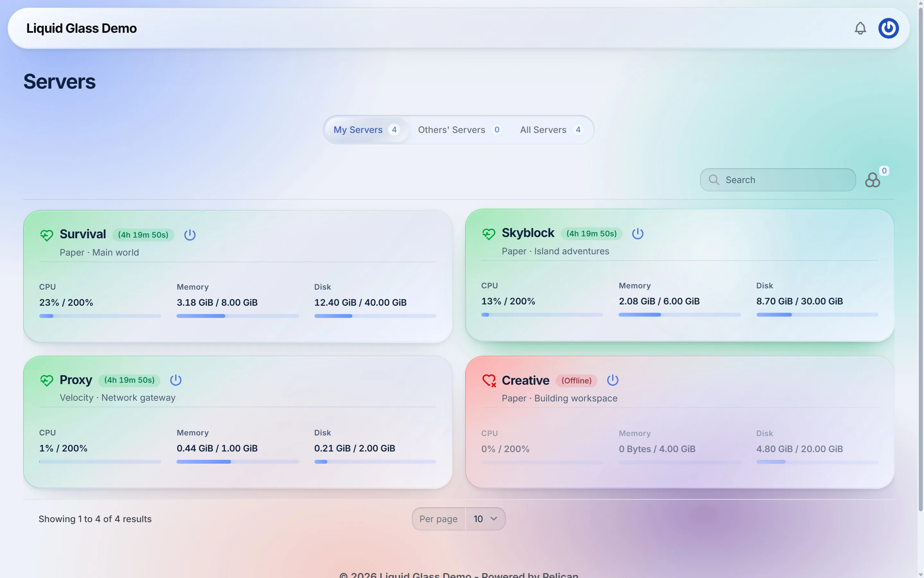Click the Search input field
Image resolution: width=924 pixels, height=578 pixels.
tap(778, 180)
